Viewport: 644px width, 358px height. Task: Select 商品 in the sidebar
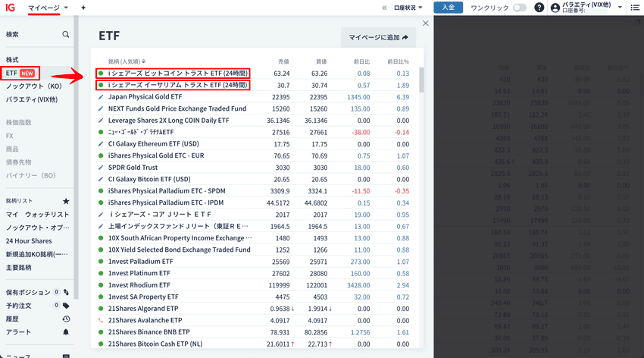point(12,149)
